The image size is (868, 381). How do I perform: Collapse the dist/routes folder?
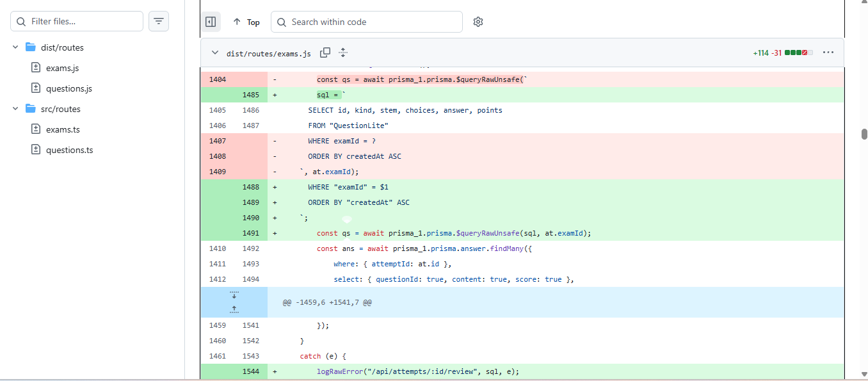click(x=15, y=47)
